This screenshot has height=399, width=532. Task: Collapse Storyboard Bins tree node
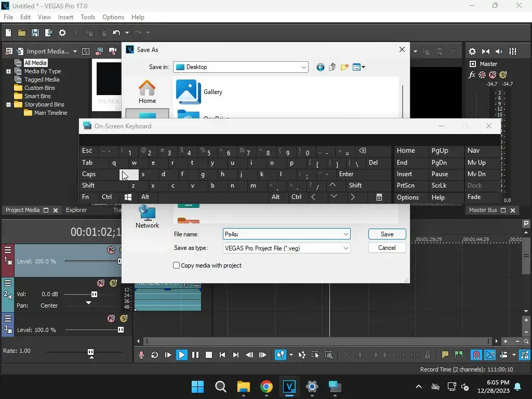8,105
